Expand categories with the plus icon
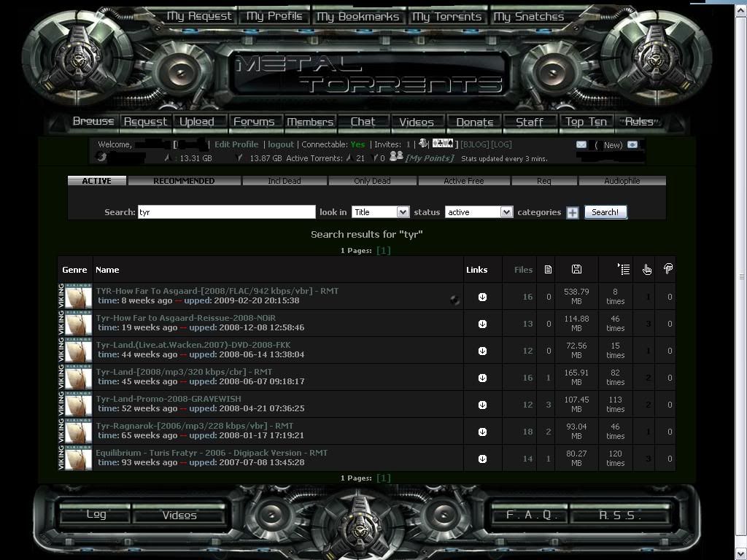 [573, 212]
